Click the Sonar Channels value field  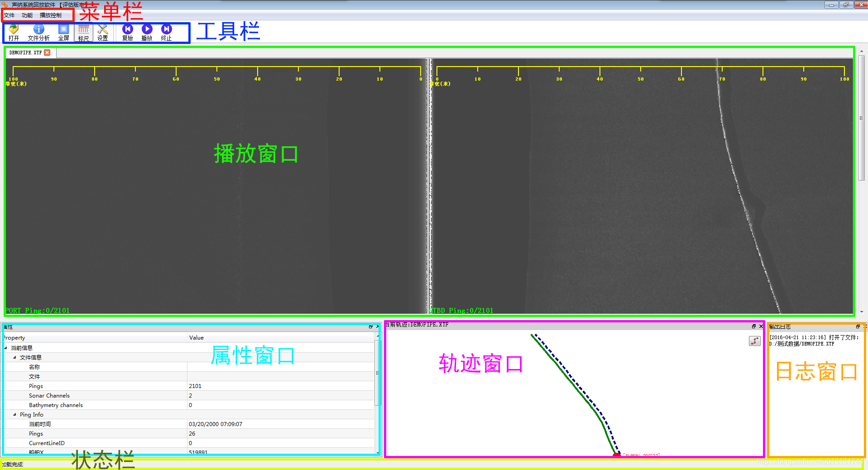(226, 395)
